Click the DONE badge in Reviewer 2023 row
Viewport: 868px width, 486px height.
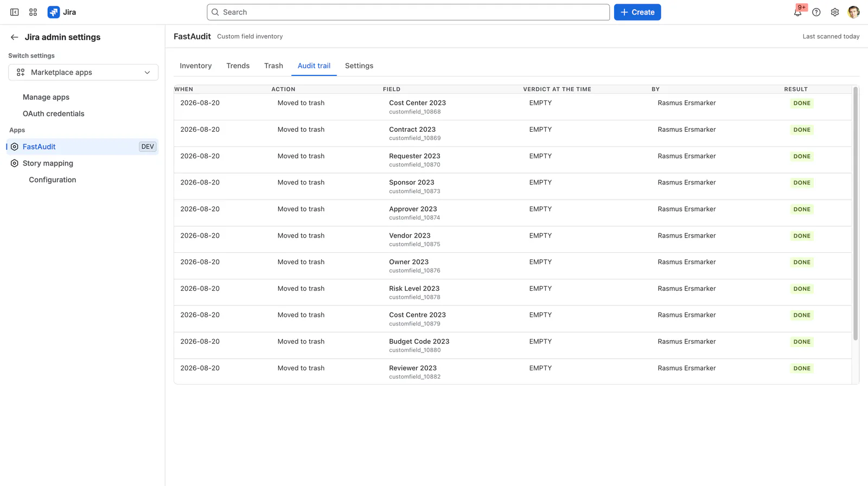802,368
